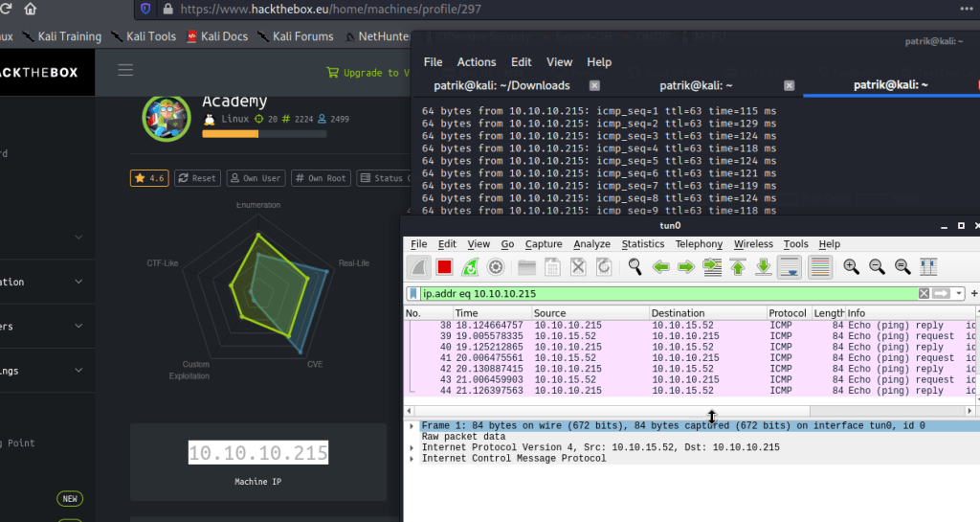Toggle auto-scroll during live capture

pyautogui.click(x=790, y=267)
